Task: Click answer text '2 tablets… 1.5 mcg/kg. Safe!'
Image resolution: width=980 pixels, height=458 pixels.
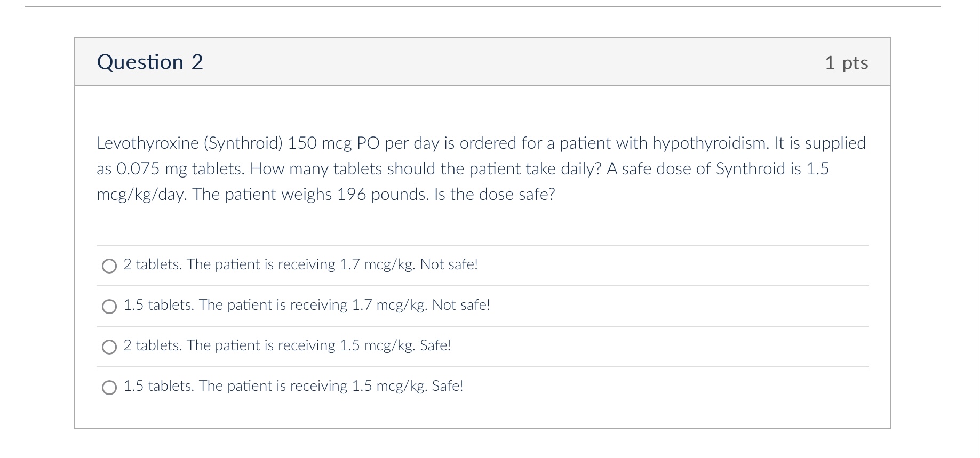Action: click(287, 345)
